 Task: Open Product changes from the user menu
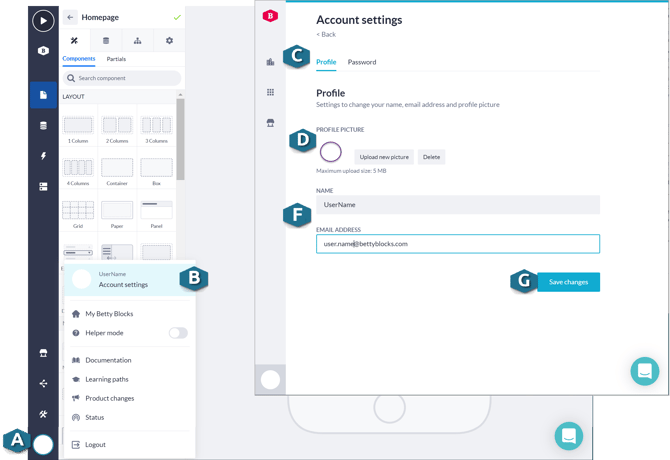109,398
